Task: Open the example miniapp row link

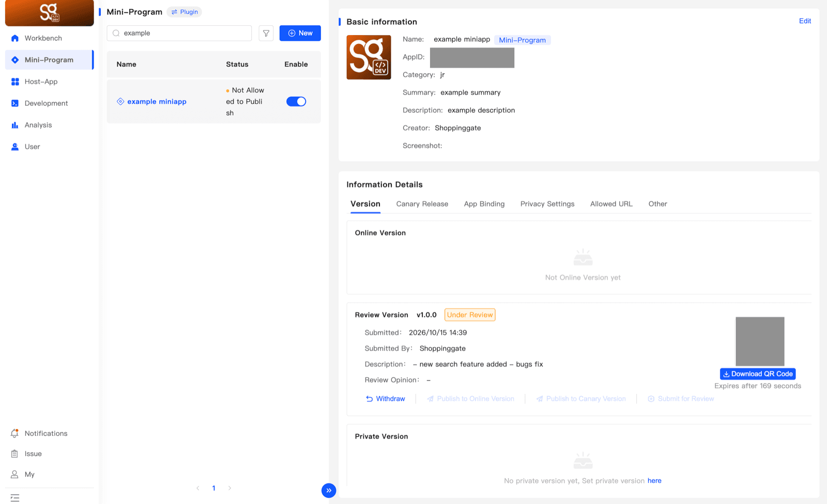Action: [x=157, y=102]
